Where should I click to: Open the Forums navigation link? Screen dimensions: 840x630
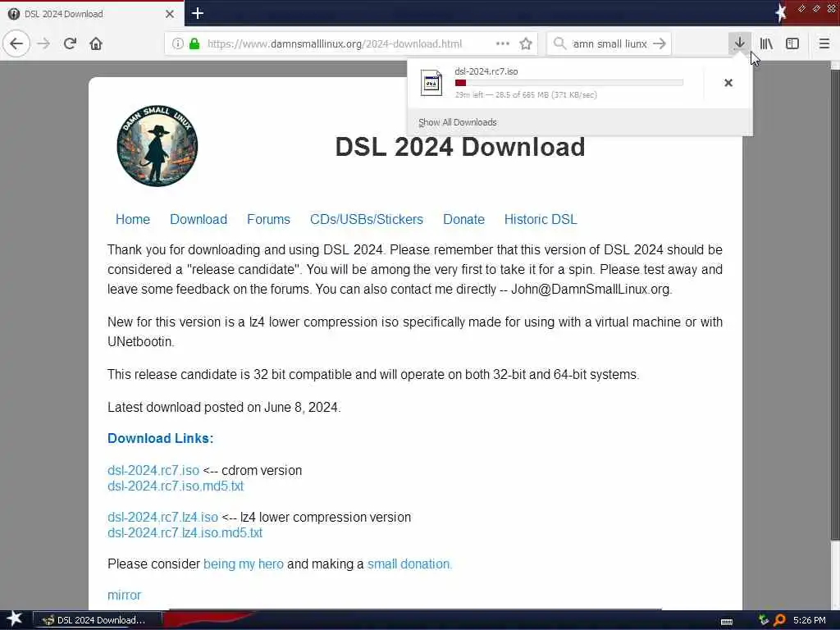point(268,219)
